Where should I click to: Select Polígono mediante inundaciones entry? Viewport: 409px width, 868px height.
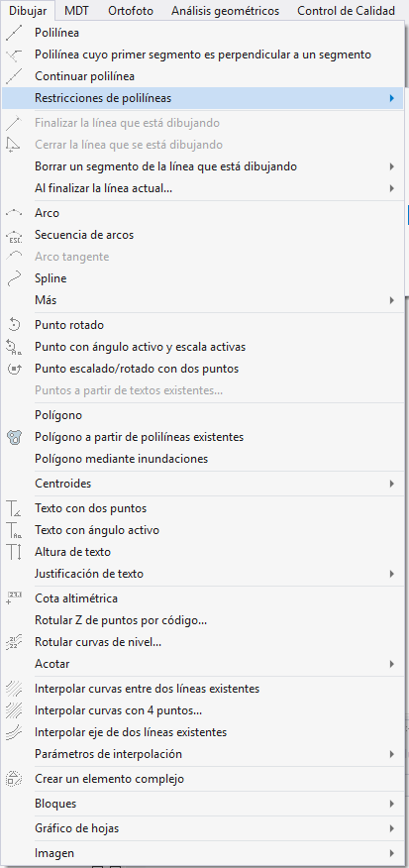pos(121,459)
